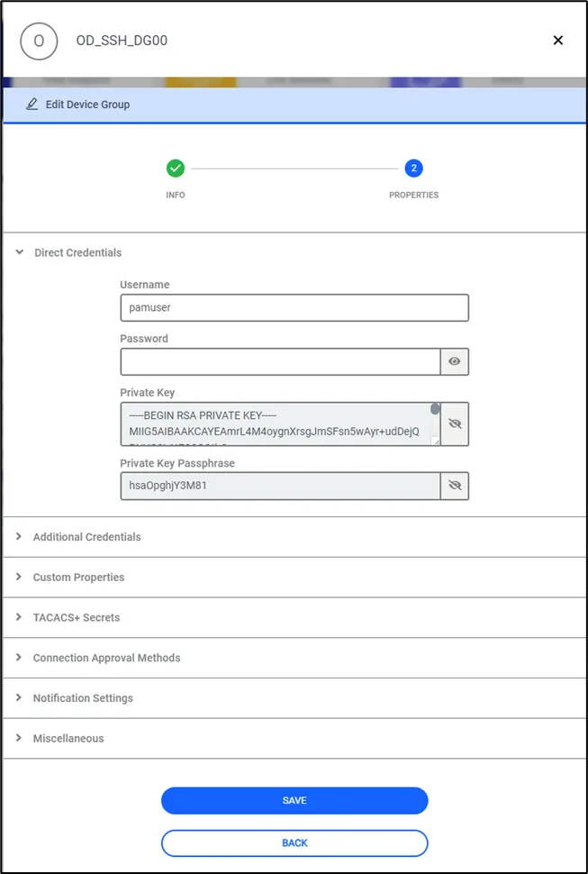Viewport: 588px width, 874px height.
Task: Collapse the Direct Credentials section
Action: [20, 252]
